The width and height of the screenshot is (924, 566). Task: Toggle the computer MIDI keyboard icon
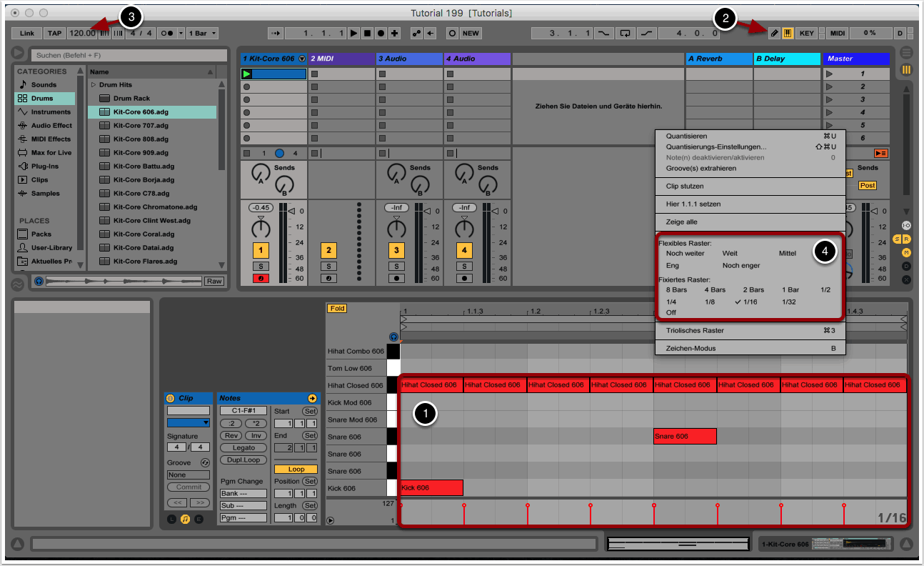pos(788,33)
